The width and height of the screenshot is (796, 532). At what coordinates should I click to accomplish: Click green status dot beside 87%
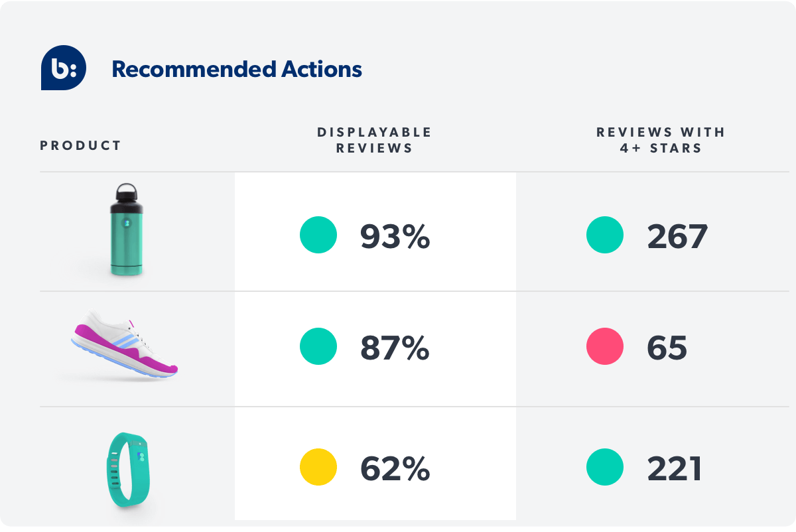tap(318, 346)
